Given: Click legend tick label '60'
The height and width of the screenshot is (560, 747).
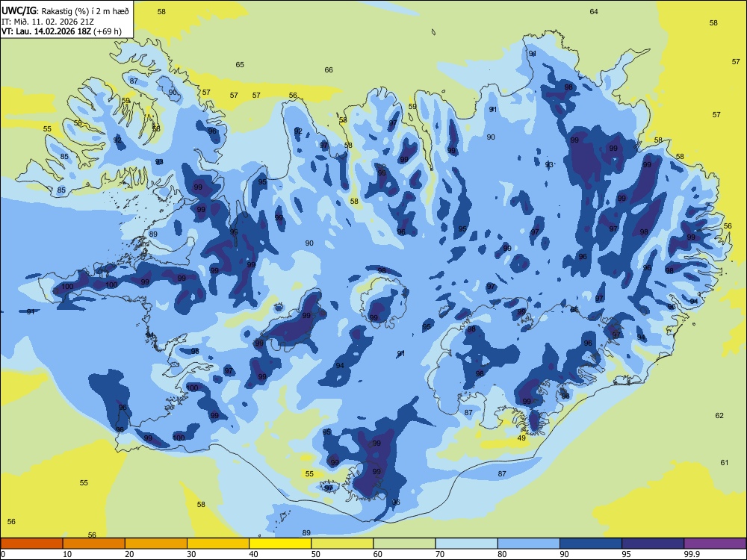Looking at the screenshot, I should click(x=378, y=554).
